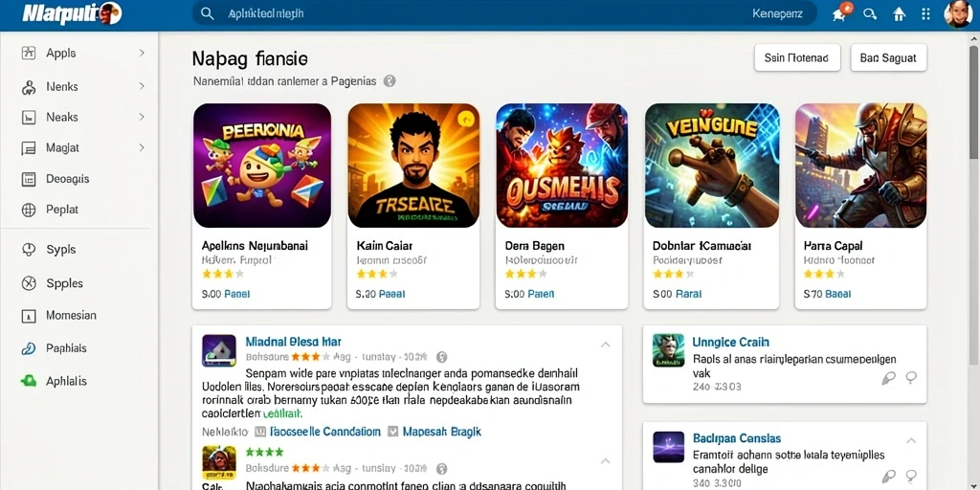Open the Kaim Caiar game thumbnail
This screenshot has height=490, width=980.
point(413,165)
